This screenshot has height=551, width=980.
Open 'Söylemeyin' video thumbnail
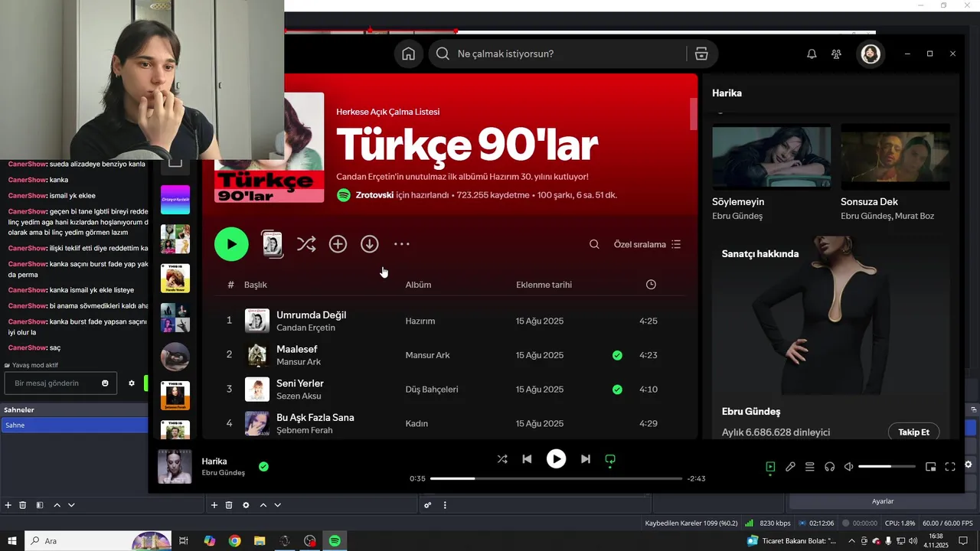771,157
